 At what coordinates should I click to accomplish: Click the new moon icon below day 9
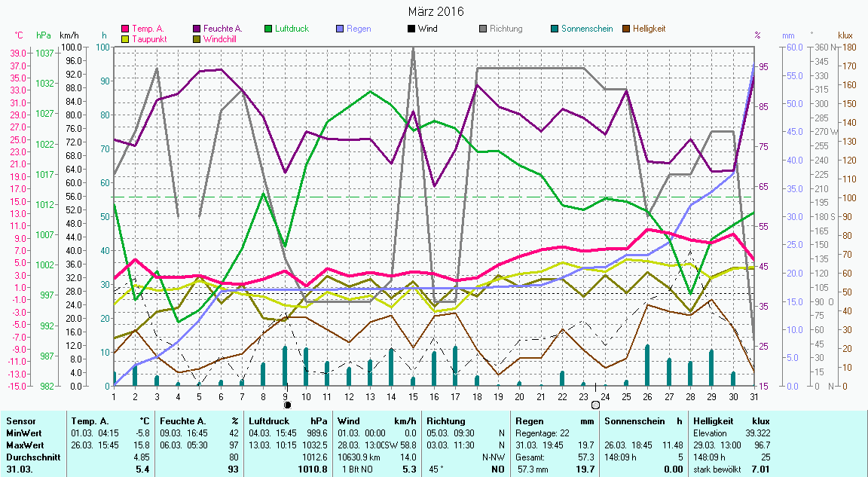tap(287, 405)
